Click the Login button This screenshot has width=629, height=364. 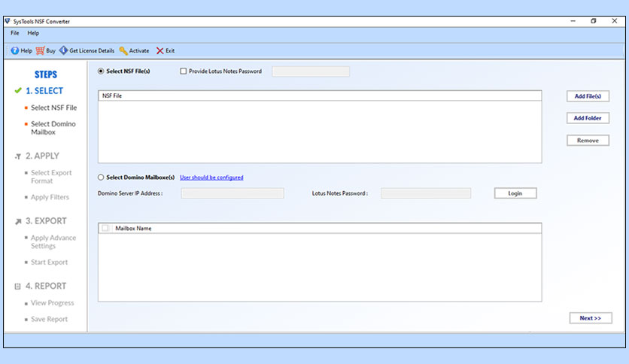click(515, 193)
